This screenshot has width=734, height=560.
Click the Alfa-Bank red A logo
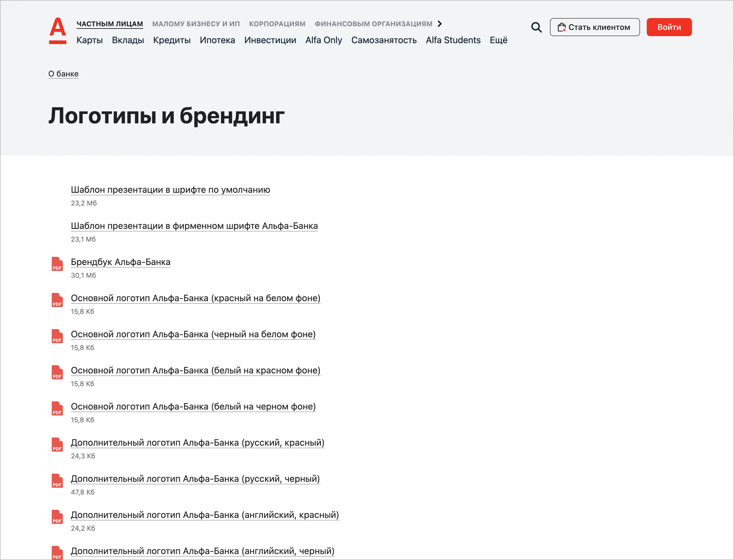pyautogui.click(x=58, y=31)
